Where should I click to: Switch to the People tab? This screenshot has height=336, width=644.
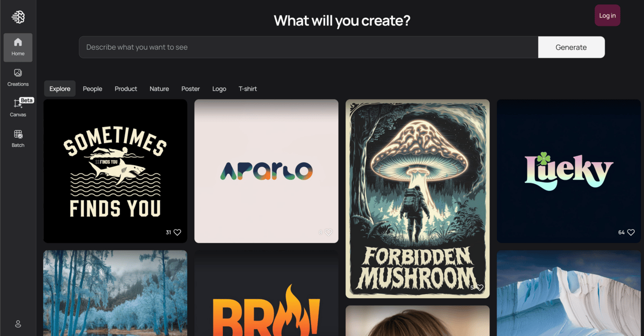pos(92,89)
